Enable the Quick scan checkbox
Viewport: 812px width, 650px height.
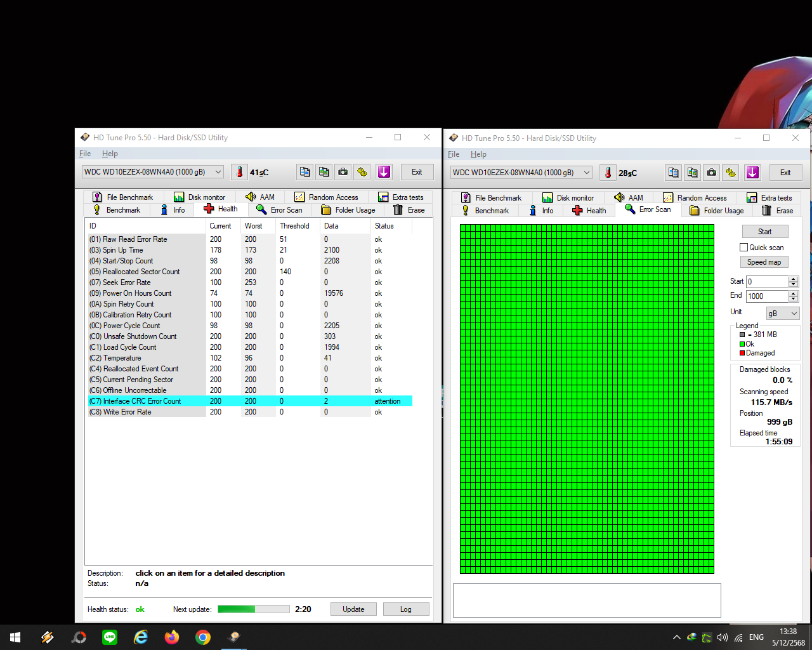pyautogui.click(x=744, y=248)
